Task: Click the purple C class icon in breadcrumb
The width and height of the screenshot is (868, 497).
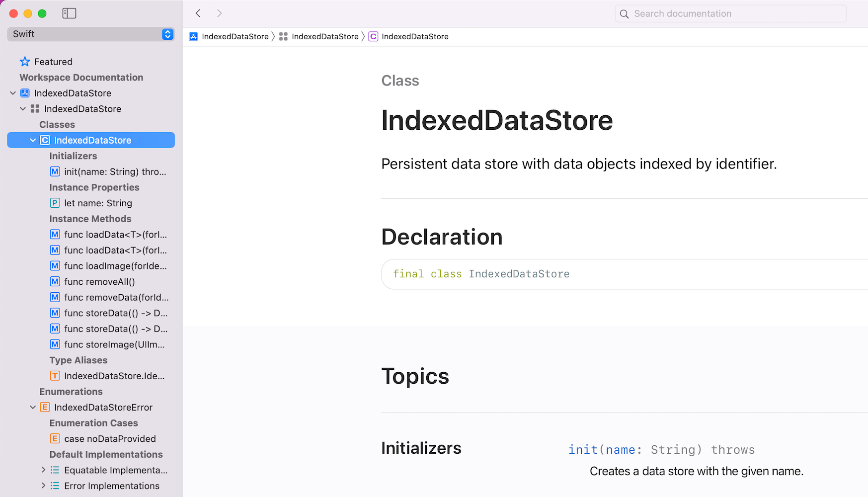Action: tap(373, 36)
